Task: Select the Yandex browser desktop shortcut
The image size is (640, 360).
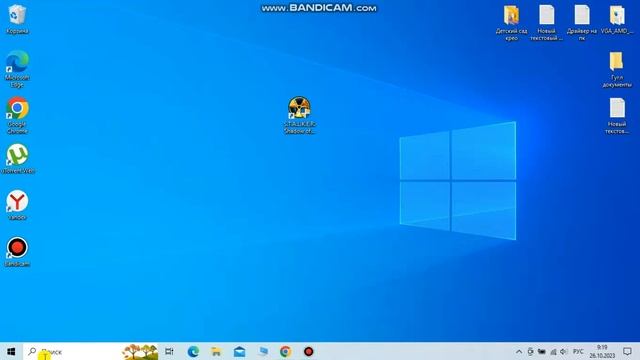Action: click(17, 205)
